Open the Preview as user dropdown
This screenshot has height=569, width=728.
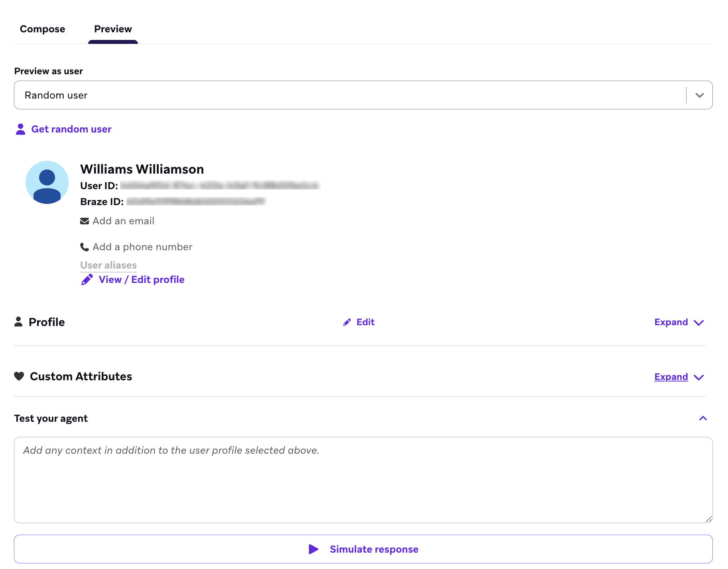point(699,95)
